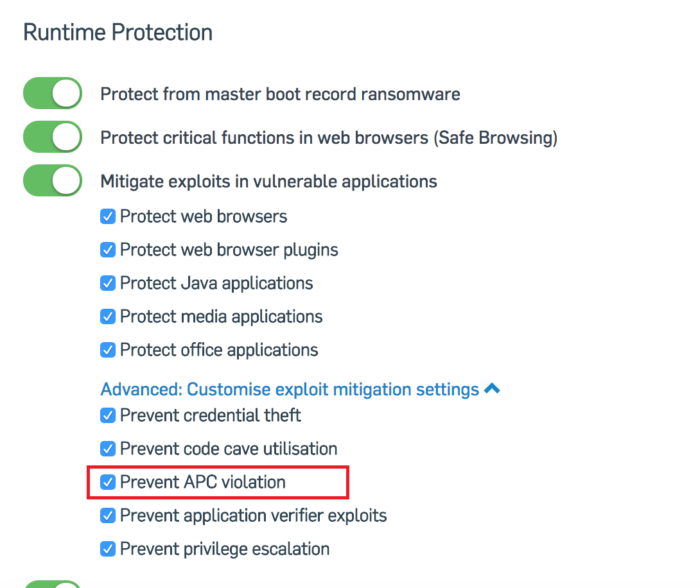This screenshot has height=588, width=700.
Task: Click 'Protect from master boot record ransomware' label text
Action: click(280, 94)
